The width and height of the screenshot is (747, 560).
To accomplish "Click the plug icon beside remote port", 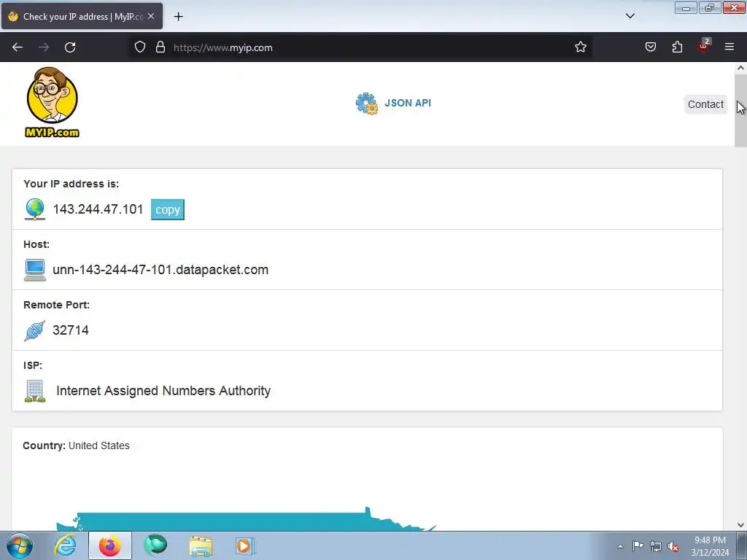I will coord(35,330).
